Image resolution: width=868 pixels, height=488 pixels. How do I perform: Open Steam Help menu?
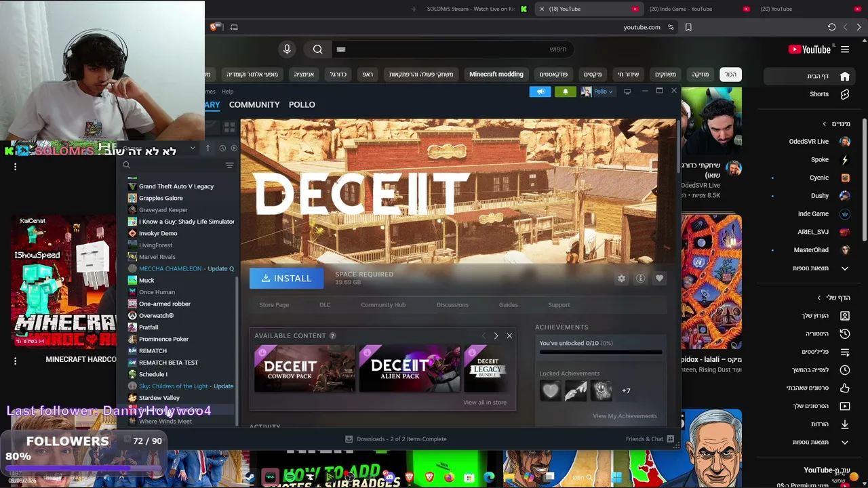(x=227, y=91)
